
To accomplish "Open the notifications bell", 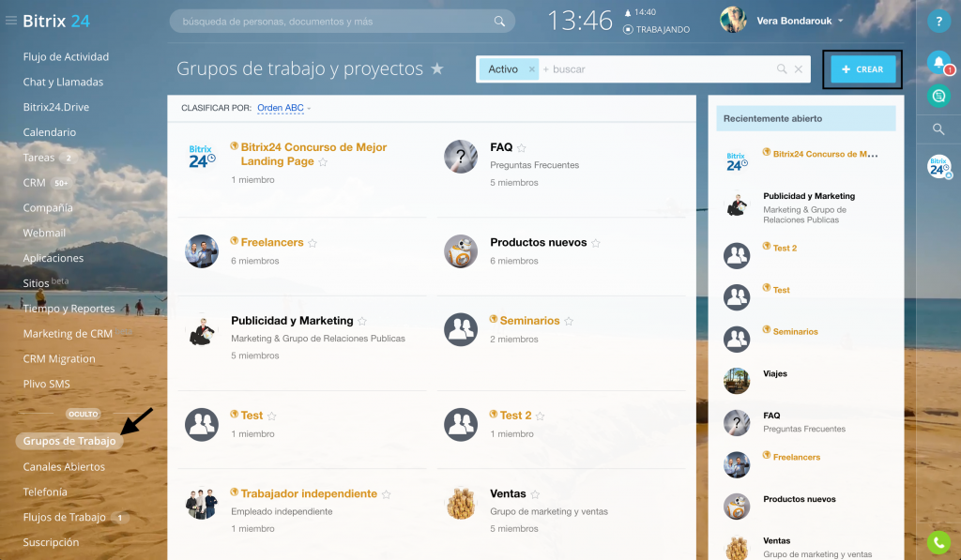I will 938,62.
